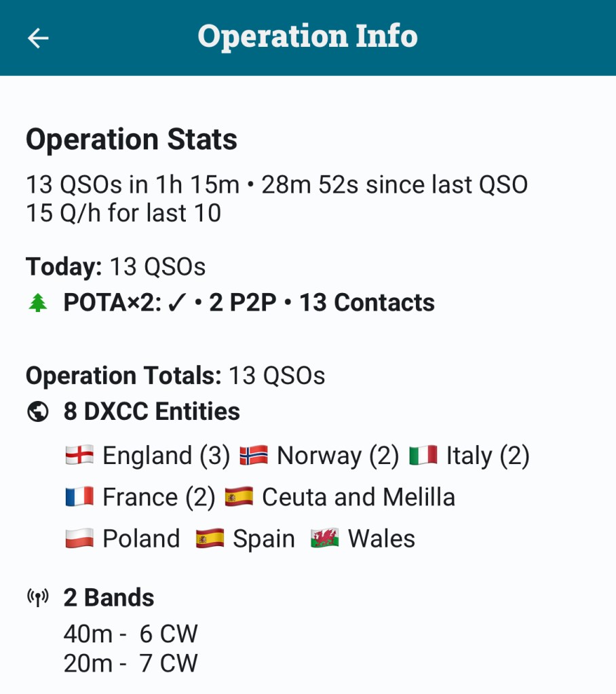Tap the back arrow in header
Viewport: 616px width, 694px height.
pyautogui.click(x=38, y=38)
